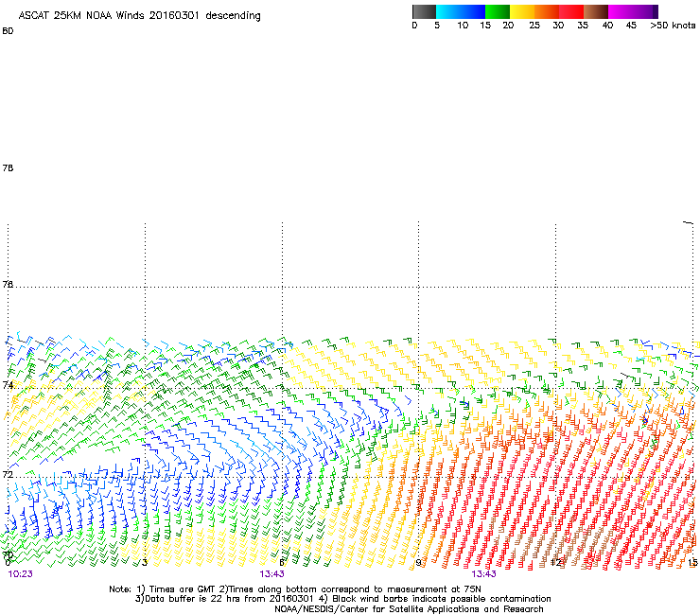Select the latitude label '74' on the left axis

tap(8, 384)
